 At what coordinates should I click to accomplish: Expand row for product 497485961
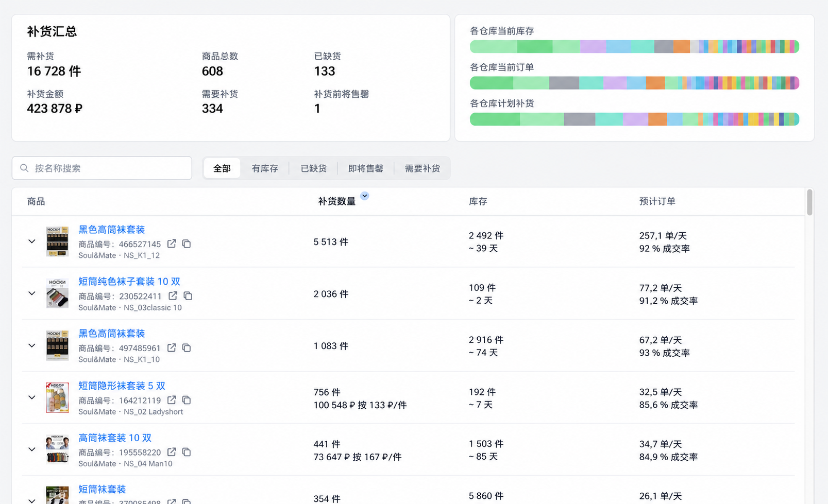(x=32, y=345)
